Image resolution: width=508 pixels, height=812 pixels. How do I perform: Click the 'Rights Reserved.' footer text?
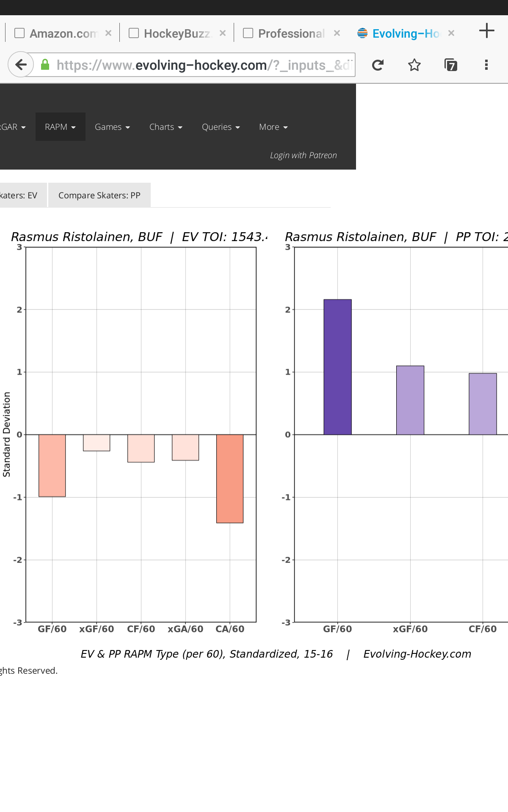coord(29,671)
